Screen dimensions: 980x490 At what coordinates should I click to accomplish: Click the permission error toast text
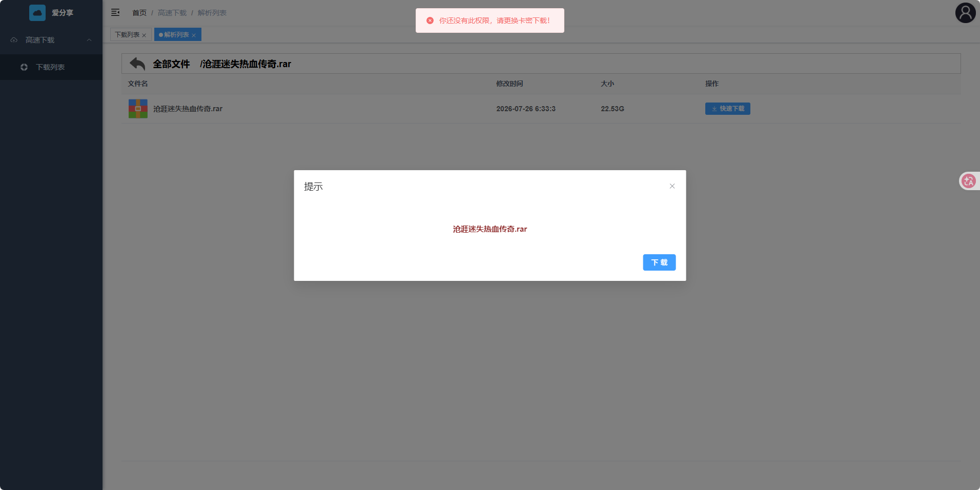pyautogui.click(x=494, y=21)
